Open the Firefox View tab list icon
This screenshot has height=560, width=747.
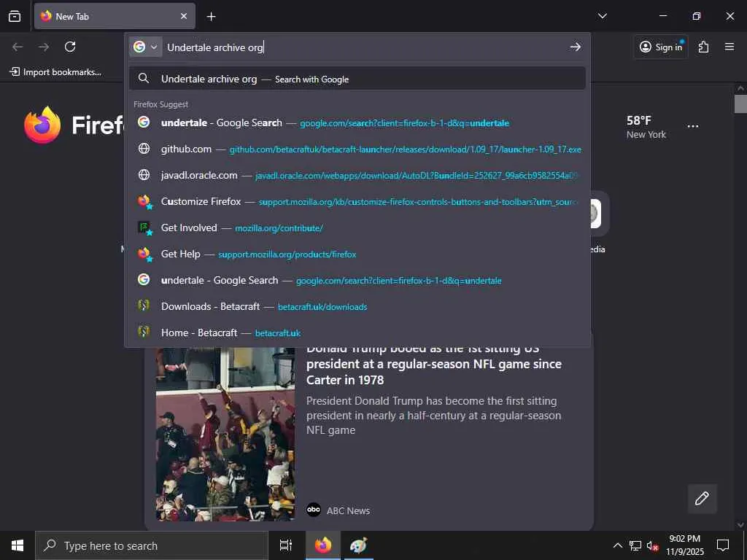(15, 16)
